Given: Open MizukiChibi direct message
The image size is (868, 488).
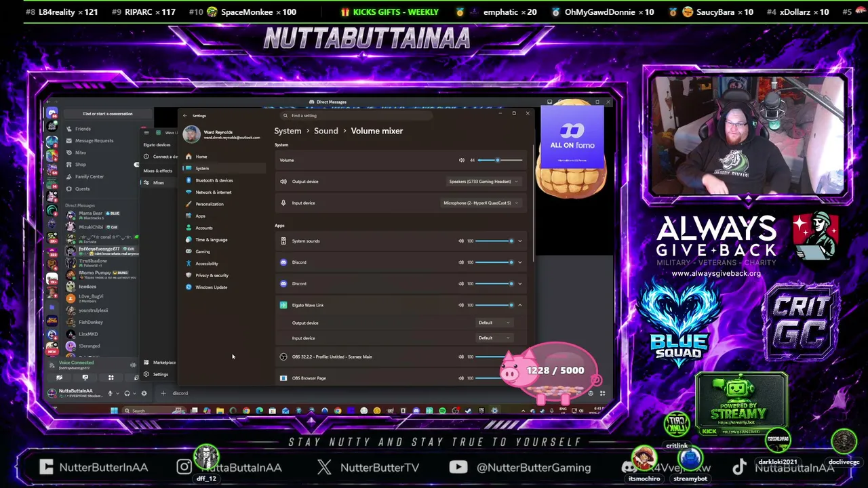Looking at the screenshot, I should point(100,227).
